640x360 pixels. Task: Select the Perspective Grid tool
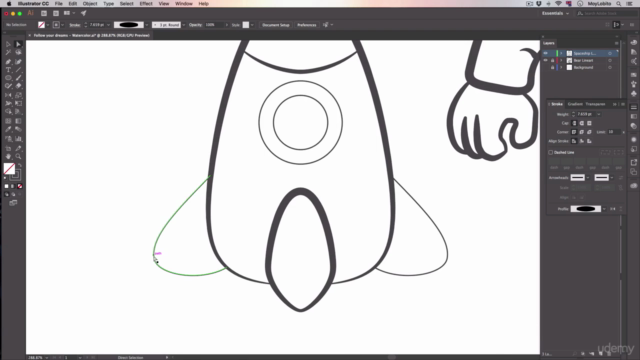point(18,111)
